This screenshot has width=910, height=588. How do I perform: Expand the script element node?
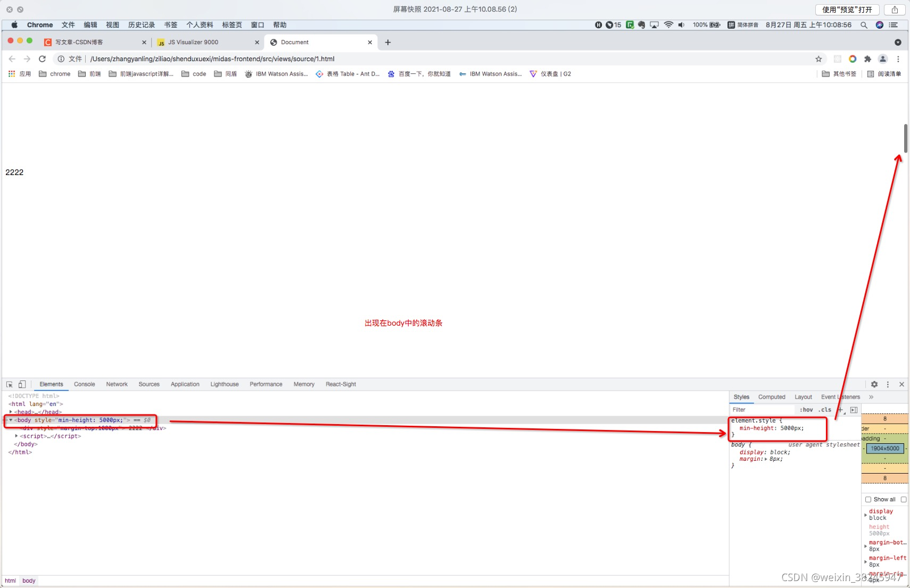click(x=16, y=436)
